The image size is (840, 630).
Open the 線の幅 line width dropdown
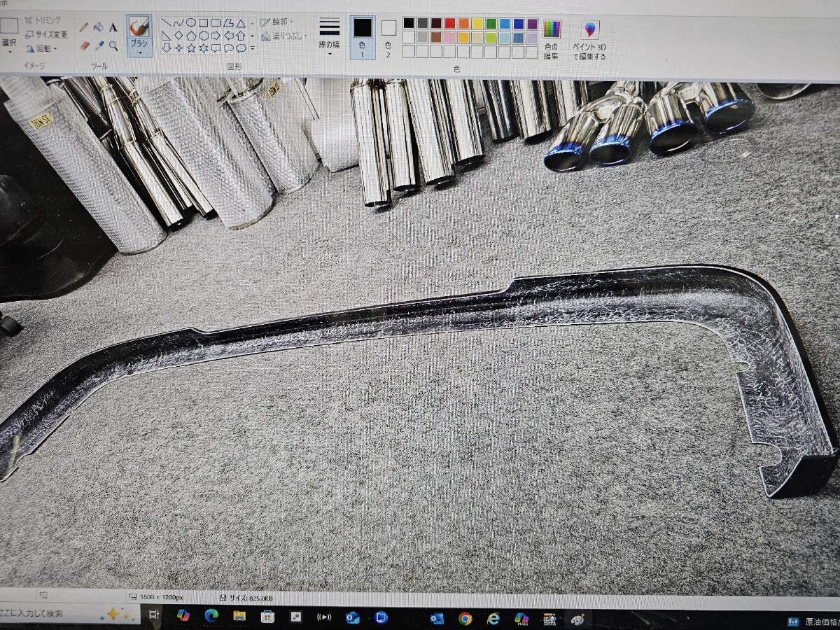(x=329, y=36)
